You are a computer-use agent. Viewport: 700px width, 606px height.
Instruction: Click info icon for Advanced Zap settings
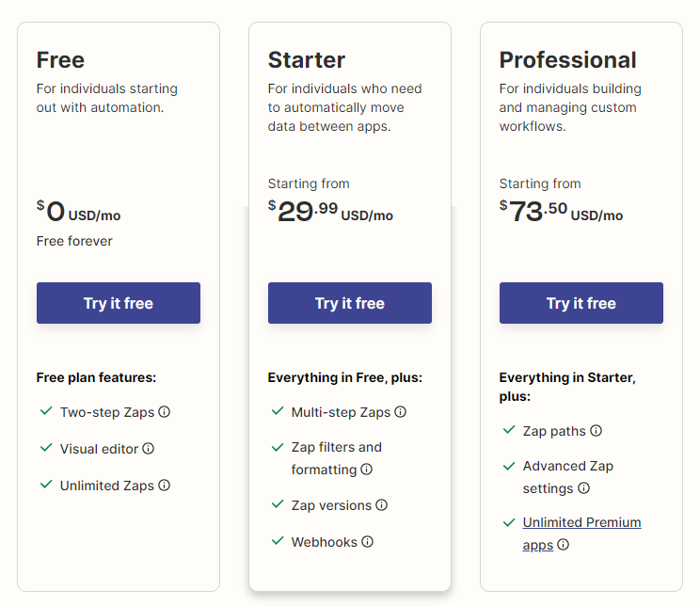pyautogui.click(x=583, y=488)
